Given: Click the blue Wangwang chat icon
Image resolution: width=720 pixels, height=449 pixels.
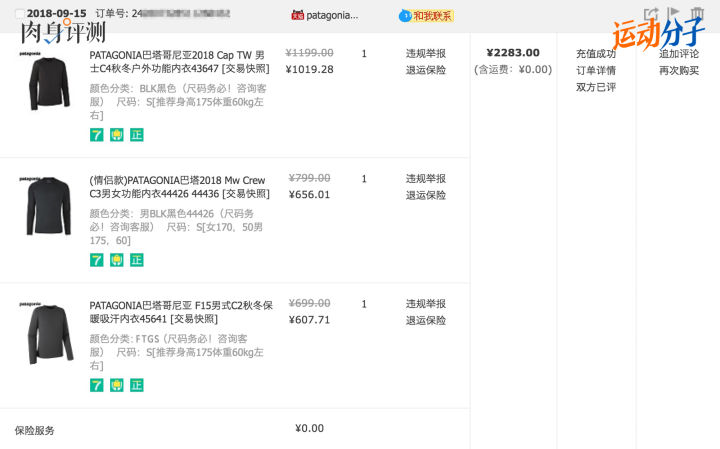Looking at the screenshot, I should [x=405, y=16].
